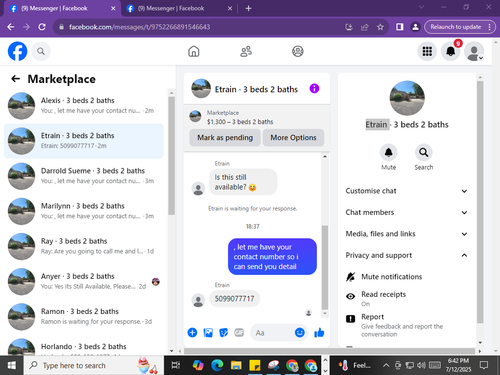The width and height of the screenshot is (500, 375).
Task: Expand Customise chat section
Action: click(406, 191)
